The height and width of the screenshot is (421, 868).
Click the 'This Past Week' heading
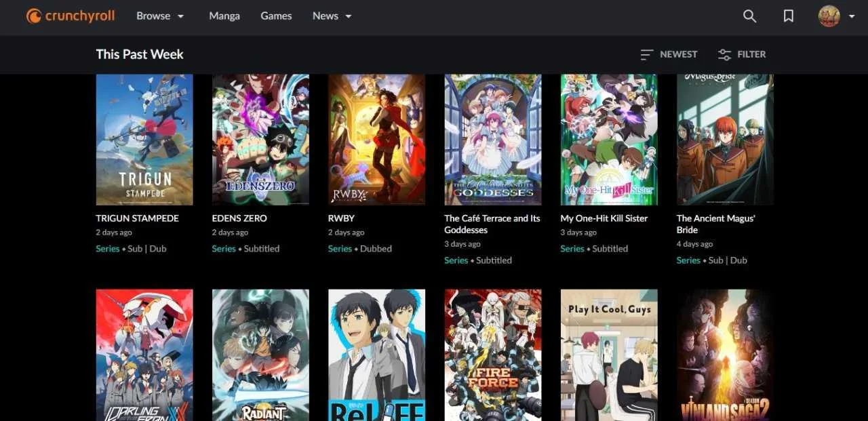pyautogui.click(x=140, y=54)
